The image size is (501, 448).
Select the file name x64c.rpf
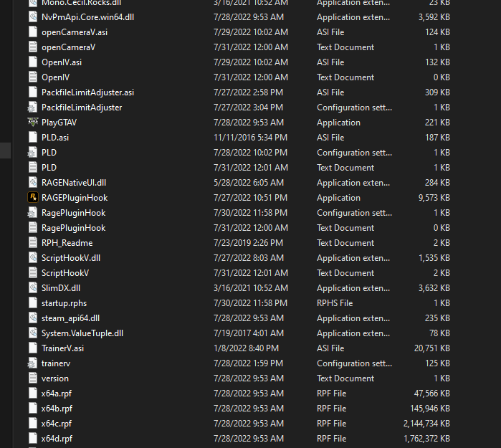point(57,424)
